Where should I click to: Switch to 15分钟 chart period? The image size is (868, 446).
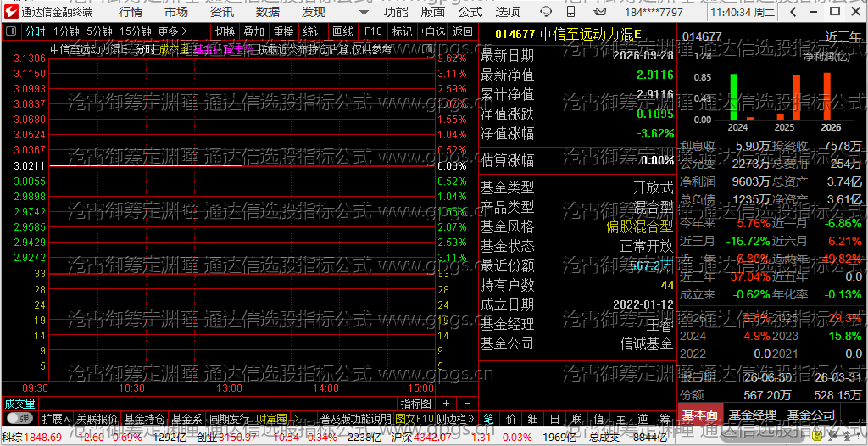click(x=135, y=31)
